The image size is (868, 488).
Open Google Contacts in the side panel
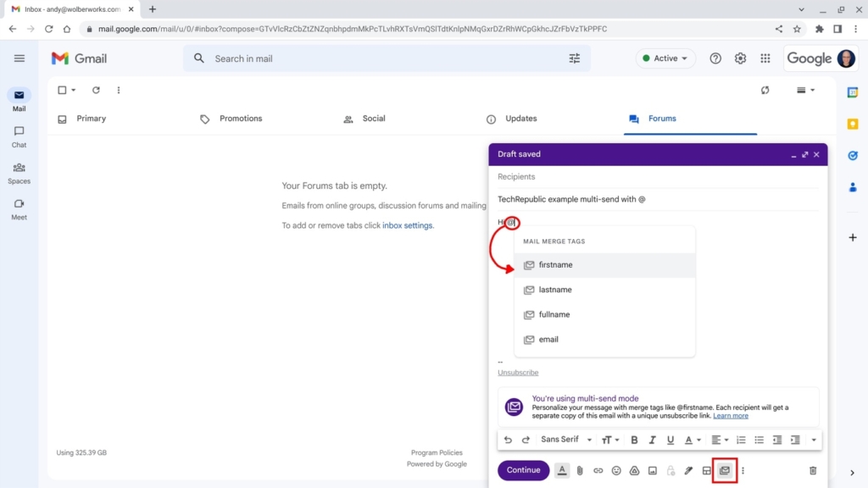(853, 188)
